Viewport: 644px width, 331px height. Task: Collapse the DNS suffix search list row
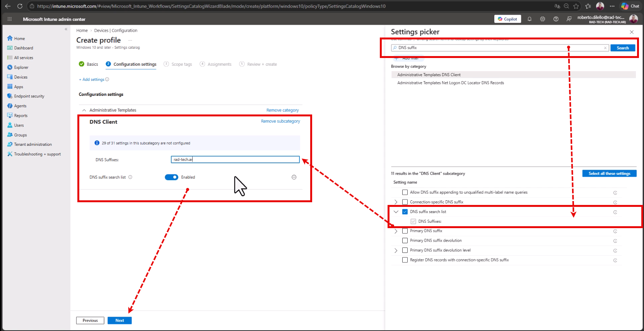[x=396, y=212]
